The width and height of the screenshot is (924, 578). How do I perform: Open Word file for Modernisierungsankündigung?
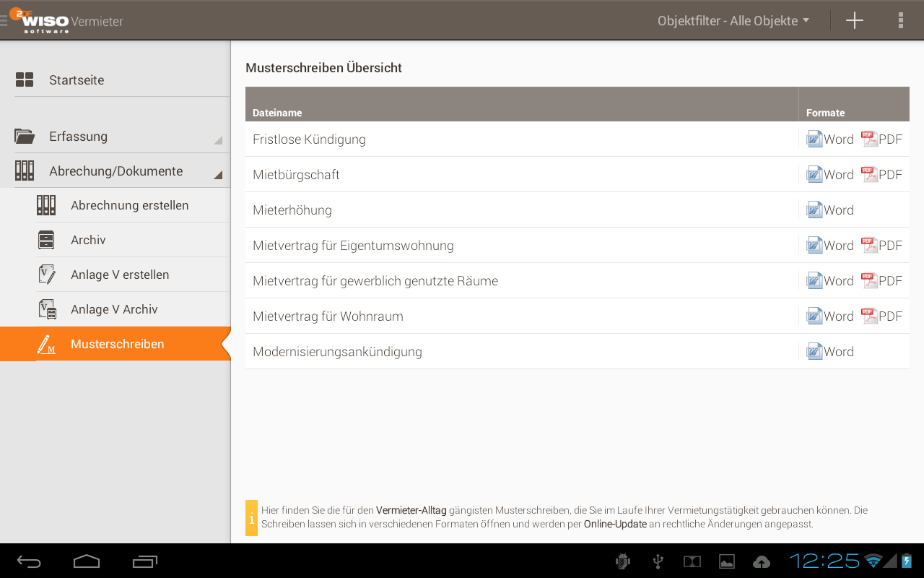coord(830,352)
